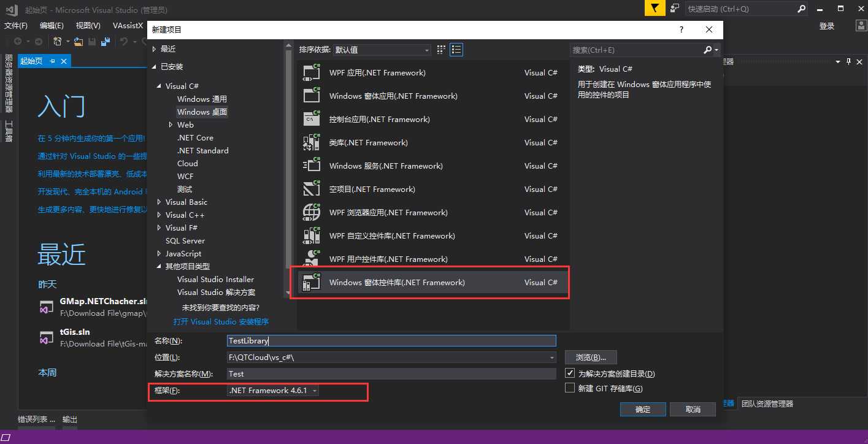This screenshot has height=444, width=868.
Task: Click the save all toolbar icon
Action: (x=106, y=41)
